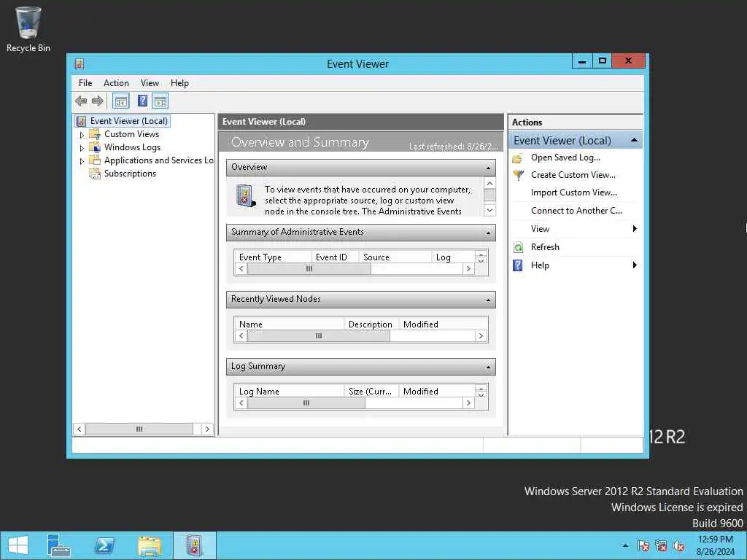Expand the Windows Logs tree node
The image size is (747, 560).
(x=82, y=148)
